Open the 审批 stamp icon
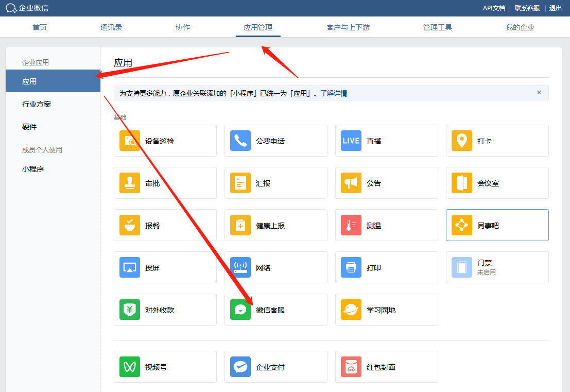This screenshot has width=570, height=392. click(x=130, y=183)
